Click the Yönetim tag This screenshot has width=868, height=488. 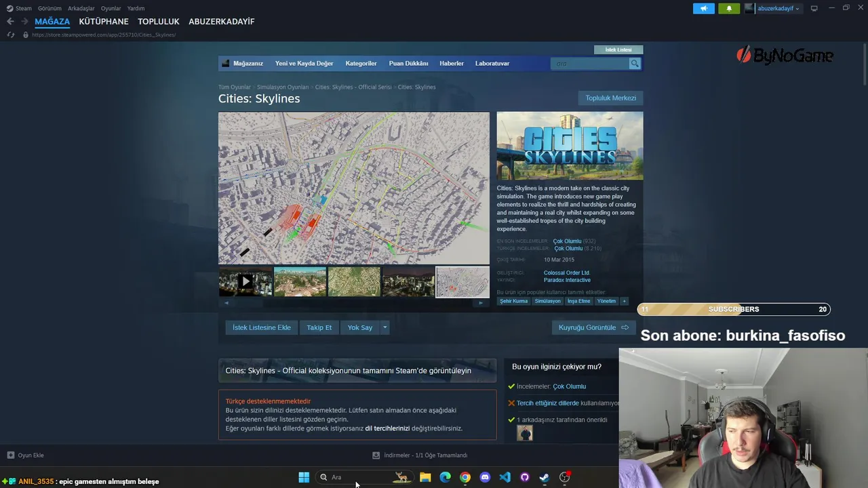606,301
